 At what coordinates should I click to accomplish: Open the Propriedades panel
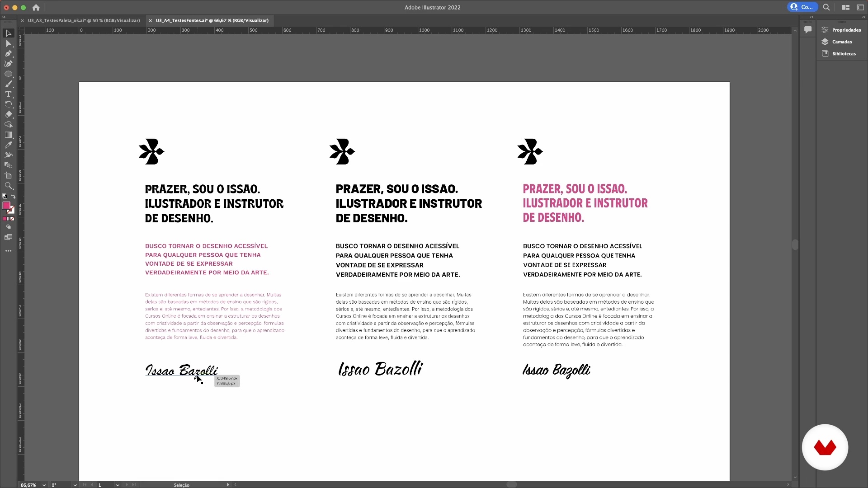click(841, 30)
